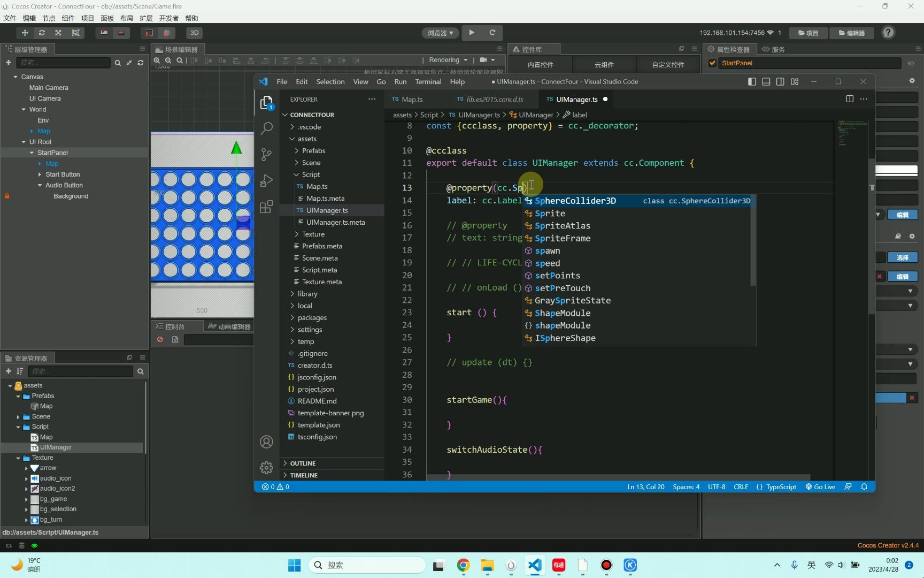Select the Cocos rect transform tool
Viewport: 924px width, 578px height.
(75, 33)
